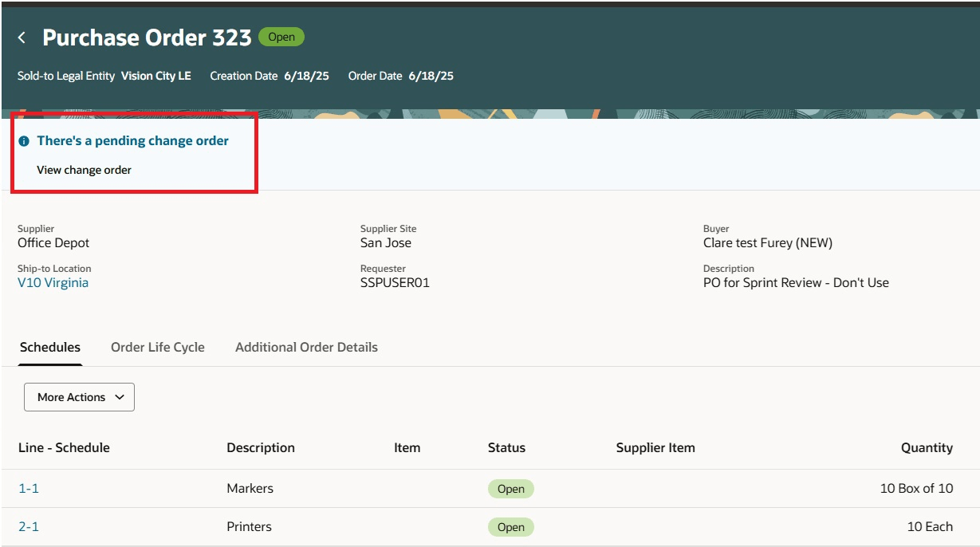Viewport: 980px width, 547px height.
Task: Select the quantity 10 Box of 10
Action: (916, 488)
